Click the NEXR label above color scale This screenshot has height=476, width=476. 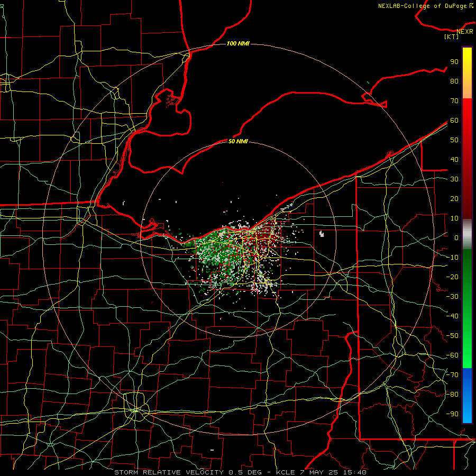(465, 32)
